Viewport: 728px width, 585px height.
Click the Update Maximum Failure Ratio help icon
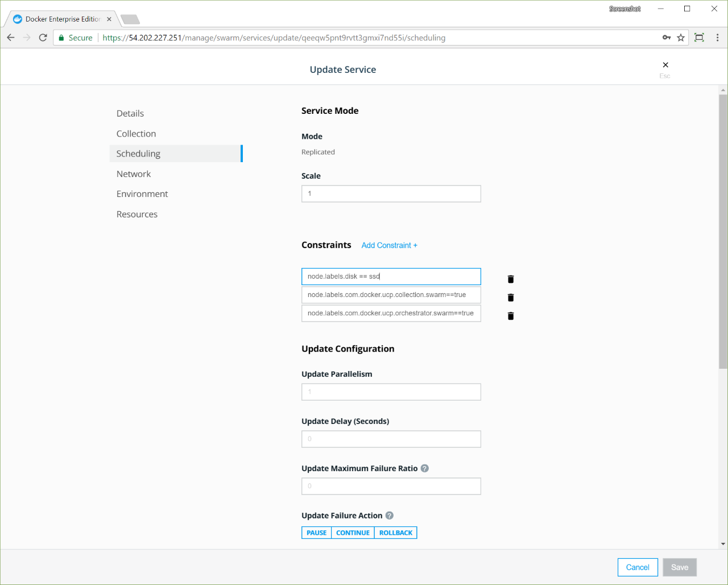click(x=425, y=468)
